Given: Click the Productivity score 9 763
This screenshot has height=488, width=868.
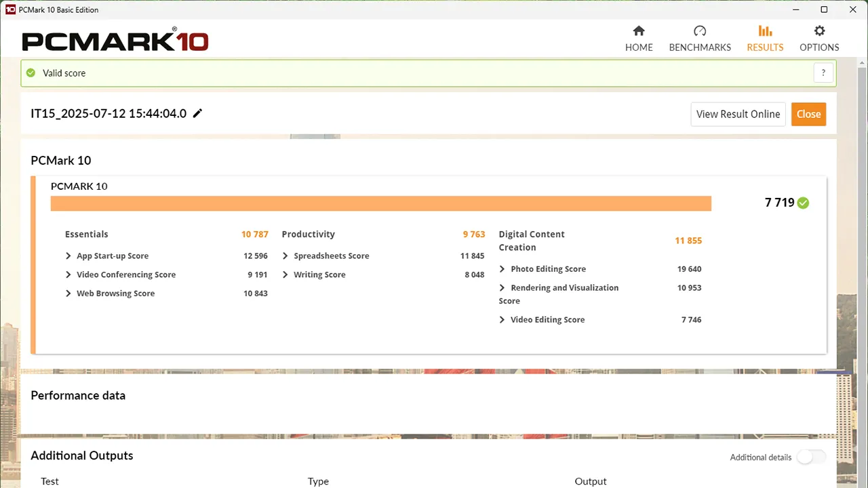Looking at the screenshot, I should (474, 235).
